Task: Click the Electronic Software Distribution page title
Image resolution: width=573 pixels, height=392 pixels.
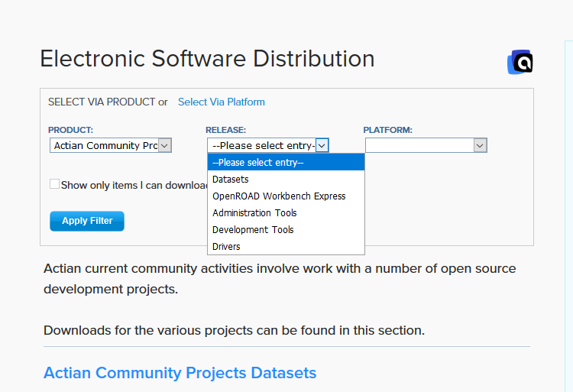Action: 207,58
